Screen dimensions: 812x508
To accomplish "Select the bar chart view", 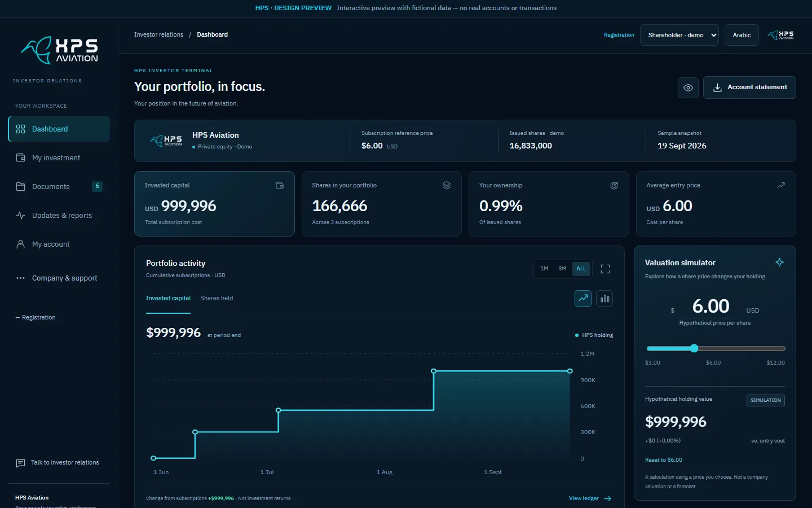I will coord(604,299).
